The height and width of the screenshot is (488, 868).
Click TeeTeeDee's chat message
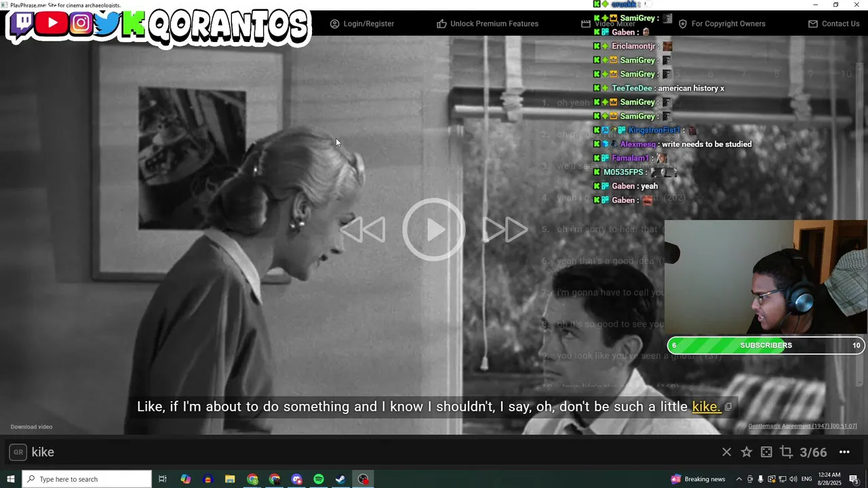coord(658,88)
